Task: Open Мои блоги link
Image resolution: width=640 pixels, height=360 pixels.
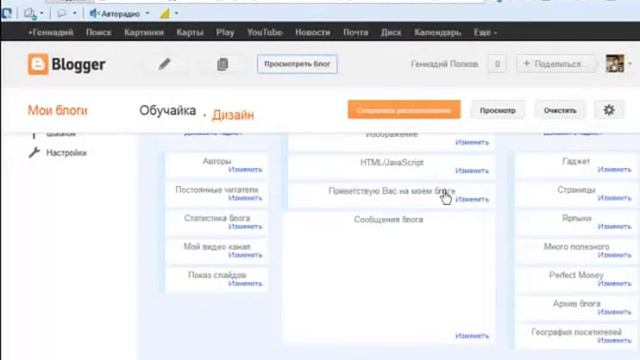Action: coord(58,110)
